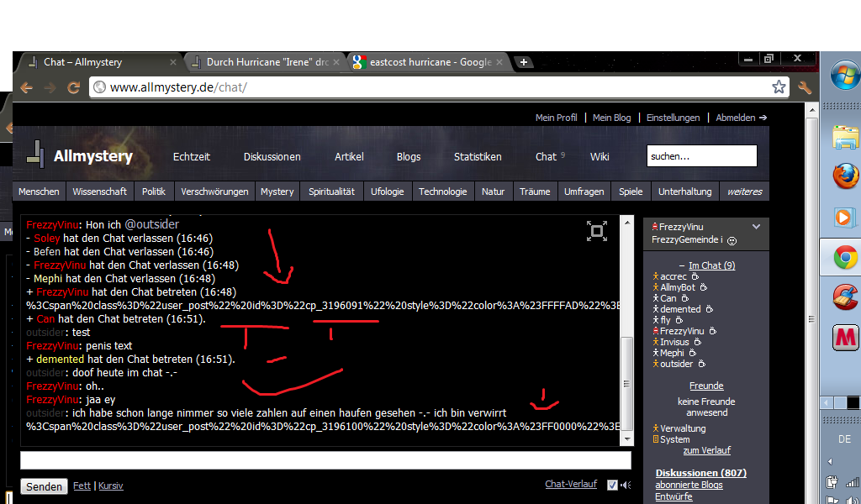Open the Verschwörungen category
Screen dimensions: 861x504
point(214,192)
